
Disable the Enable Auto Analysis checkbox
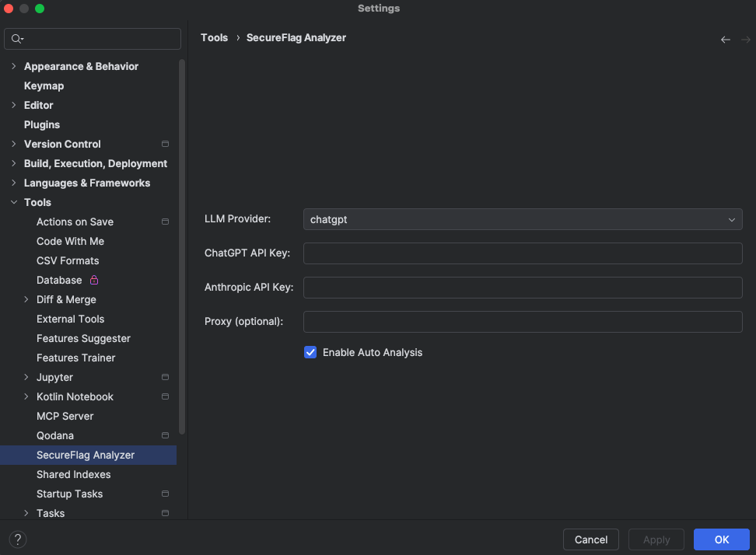click(310, 352)
